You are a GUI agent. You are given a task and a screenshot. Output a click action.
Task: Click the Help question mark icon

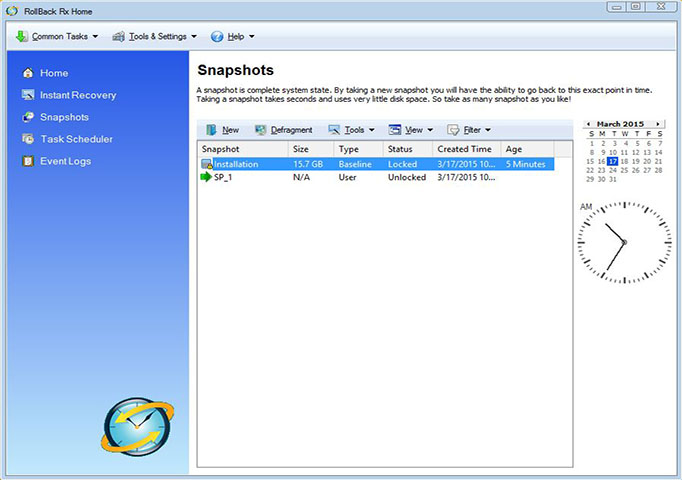pos(217,37)
